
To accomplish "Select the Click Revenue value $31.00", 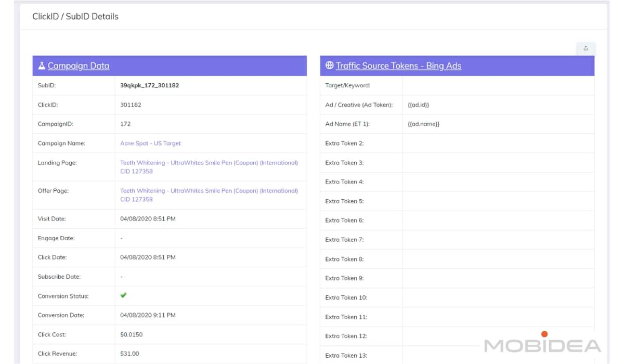I will [129, 354].
